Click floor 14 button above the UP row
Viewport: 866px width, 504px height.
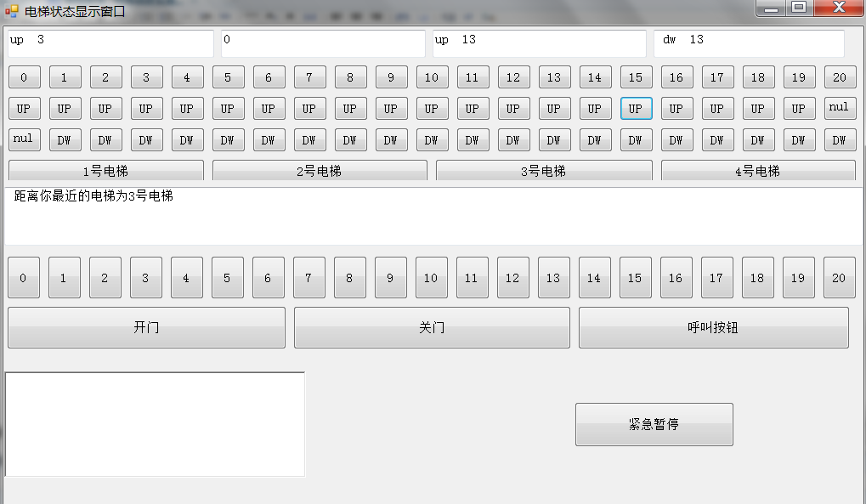point(596,77)
